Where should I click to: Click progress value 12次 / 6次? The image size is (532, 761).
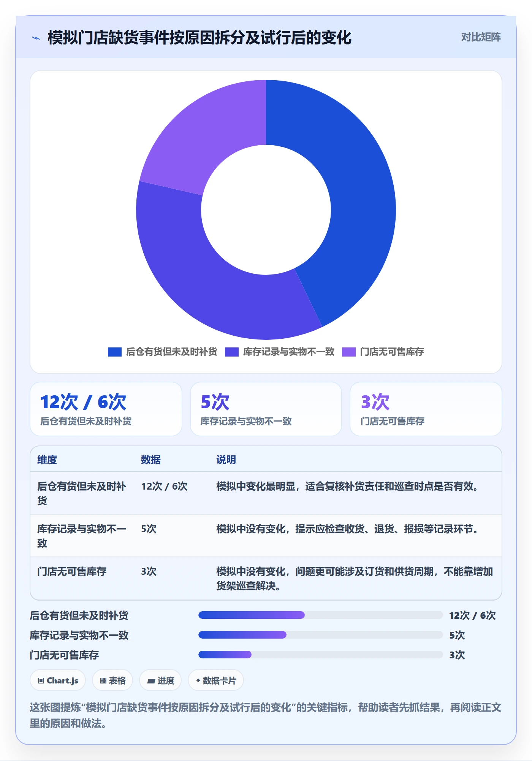click(472, 615)
